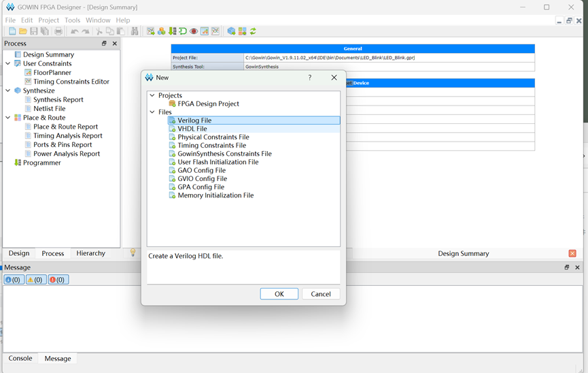Confirm the New dialog with OK
The height and width of the screenshot is (373, 588).
[279, 294]
